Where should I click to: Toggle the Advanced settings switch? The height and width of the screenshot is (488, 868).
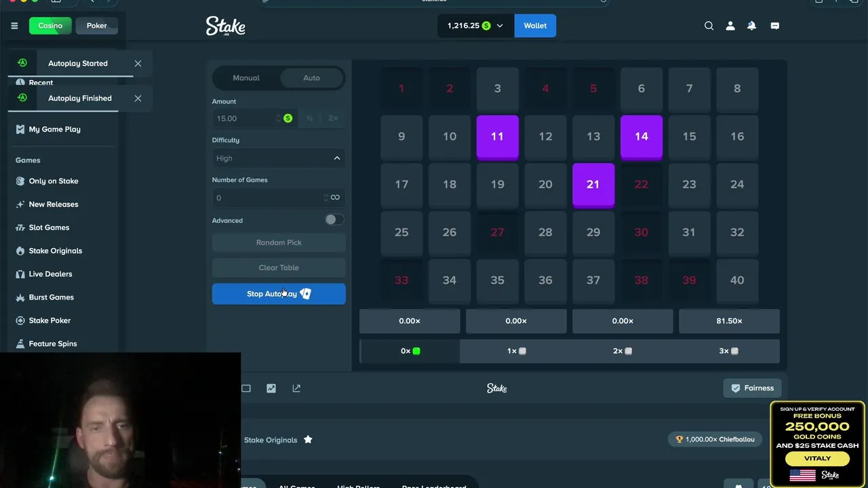(334, 220)
